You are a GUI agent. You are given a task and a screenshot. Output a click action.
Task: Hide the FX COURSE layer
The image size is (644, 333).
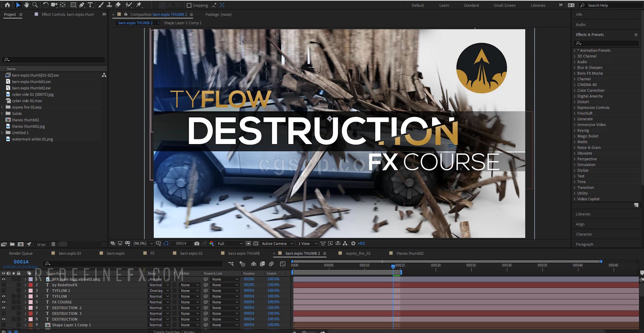[x=4, y=302]
